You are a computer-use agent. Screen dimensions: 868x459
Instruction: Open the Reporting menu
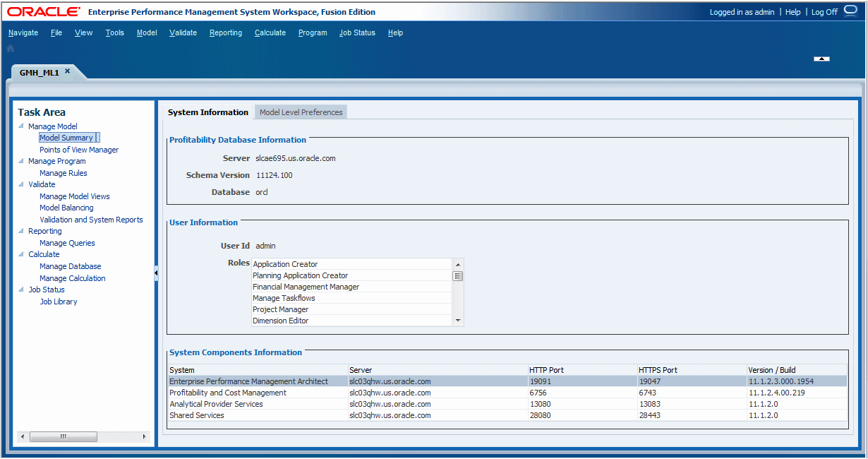(226, 32)
